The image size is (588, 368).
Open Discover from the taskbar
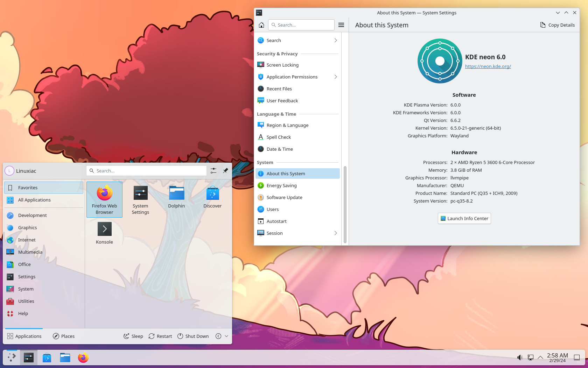tap(47, 357)
